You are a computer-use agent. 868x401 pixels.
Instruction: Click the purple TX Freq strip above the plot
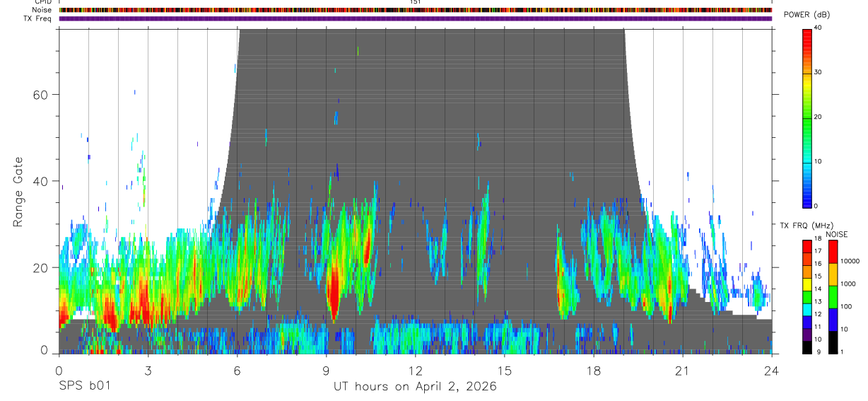(x=416, y=18)
